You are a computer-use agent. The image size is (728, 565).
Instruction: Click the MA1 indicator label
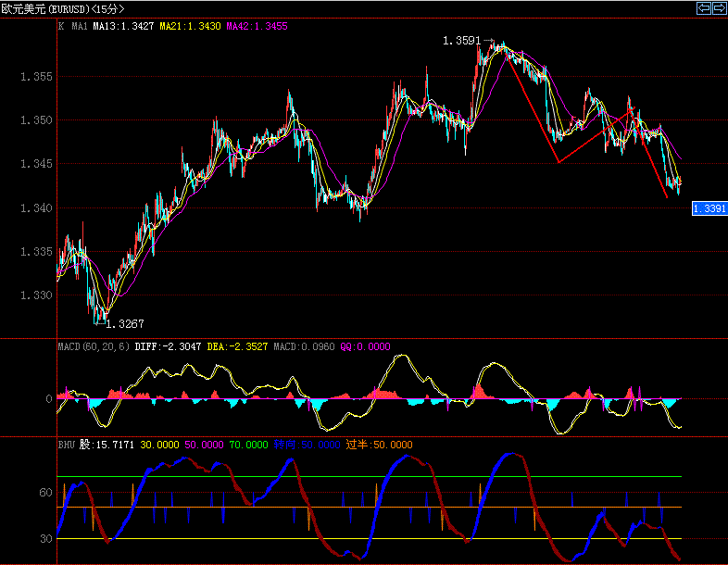point(80,26)
